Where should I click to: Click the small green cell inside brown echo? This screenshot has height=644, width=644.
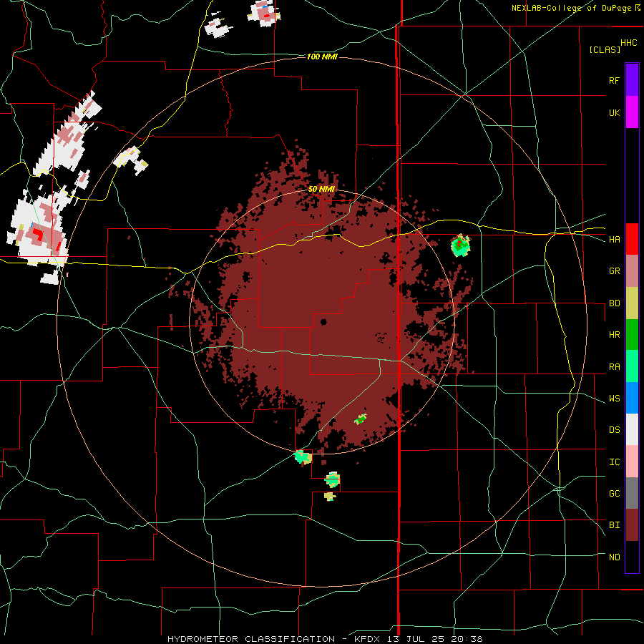(x=361, y=419)
